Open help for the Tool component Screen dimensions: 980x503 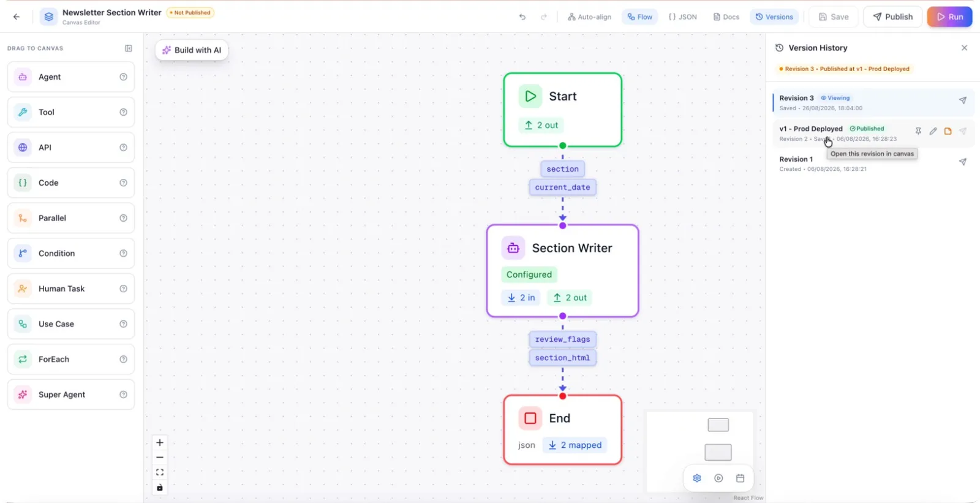pyautogui.click(x=123, y=112)
